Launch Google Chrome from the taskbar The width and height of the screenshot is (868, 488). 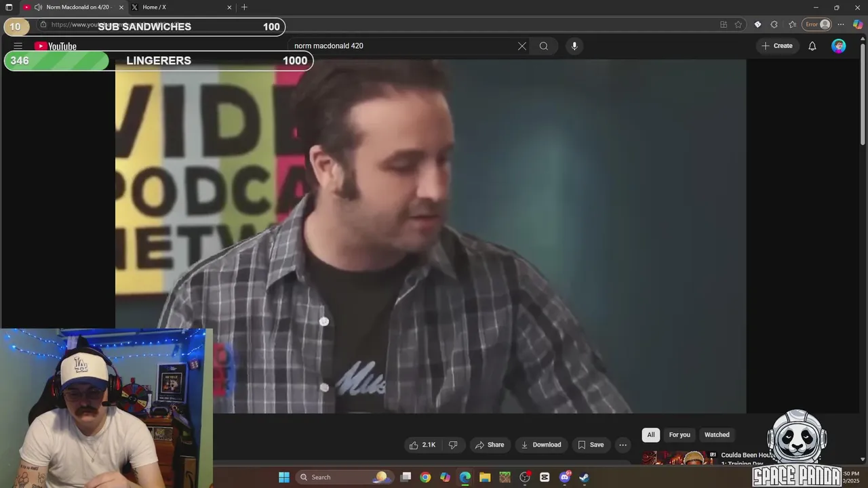(425, 477)
